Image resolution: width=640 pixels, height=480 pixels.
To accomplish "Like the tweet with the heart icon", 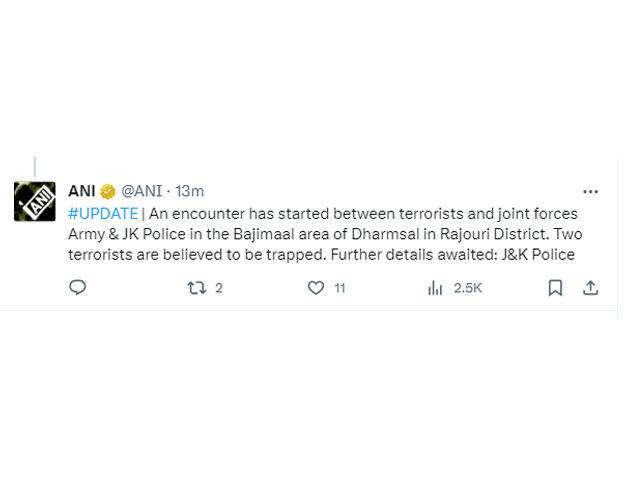I will [316, 288].
